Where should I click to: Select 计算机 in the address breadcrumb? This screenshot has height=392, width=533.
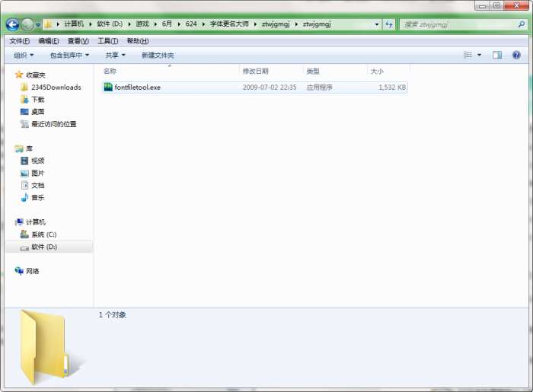[74, 24]
